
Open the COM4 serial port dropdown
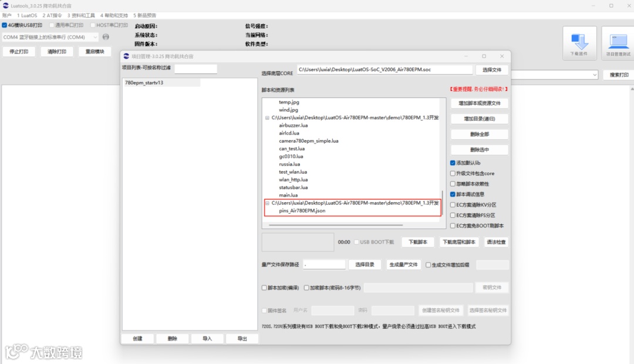click(50, 37)
